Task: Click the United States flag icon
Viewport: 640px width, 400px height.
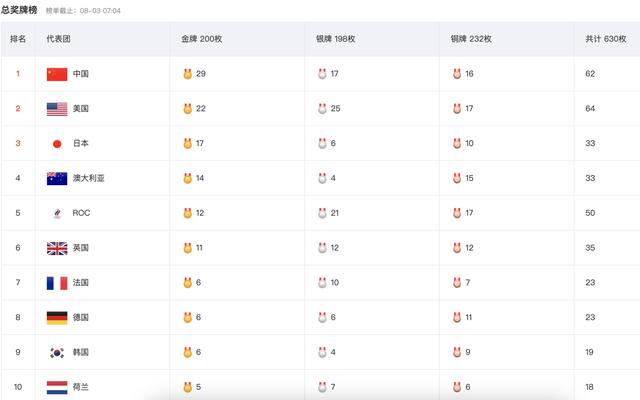Action: (57, 109)
